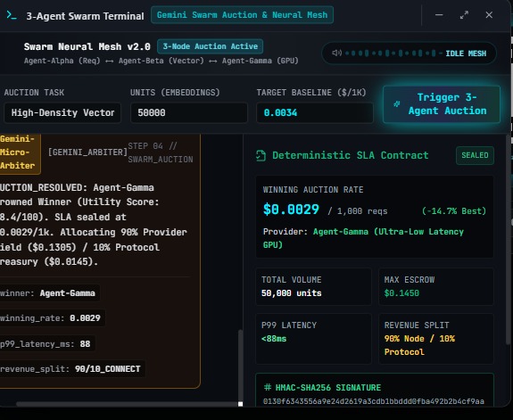The image size is (513, 420).
Task: Click the hash icon beside HMAC-SHA256 SIGNATURE
Action: [x=268, y=388]
